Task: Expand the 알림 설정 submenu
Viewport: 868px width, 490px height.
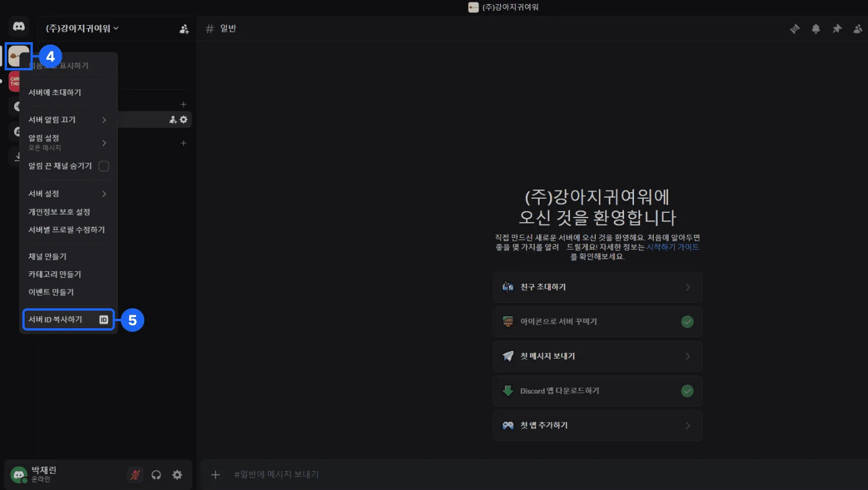Action: click(68, 142)
